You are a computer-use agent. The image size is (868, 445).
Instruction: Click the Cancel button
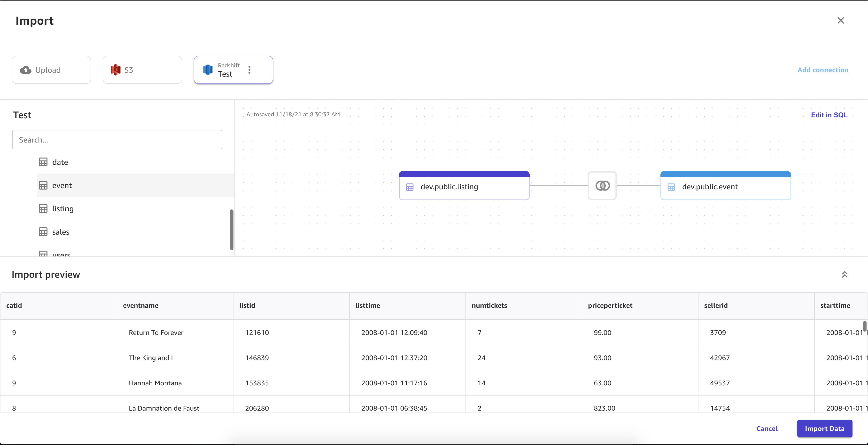pos(767,428)
